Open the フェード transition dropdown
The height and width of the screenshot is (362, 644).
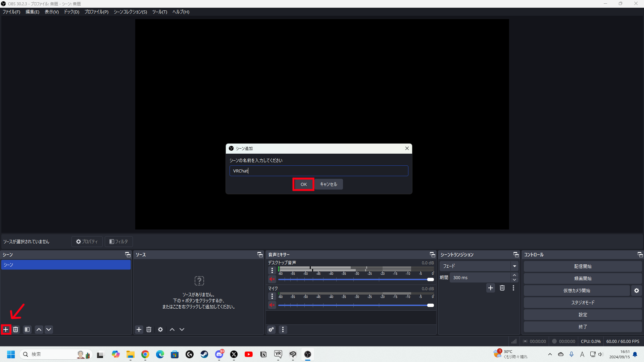514,266
